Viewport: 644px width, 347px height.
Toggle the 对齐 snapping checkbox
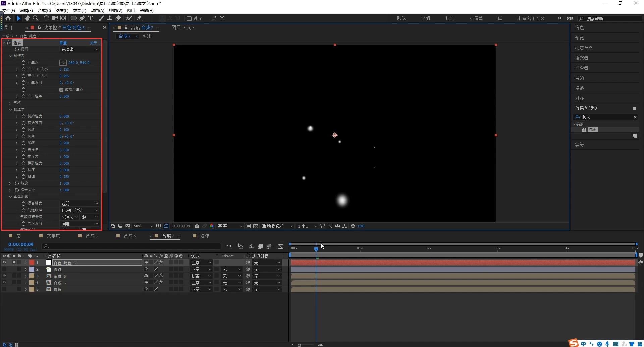(x=189, y=19)
